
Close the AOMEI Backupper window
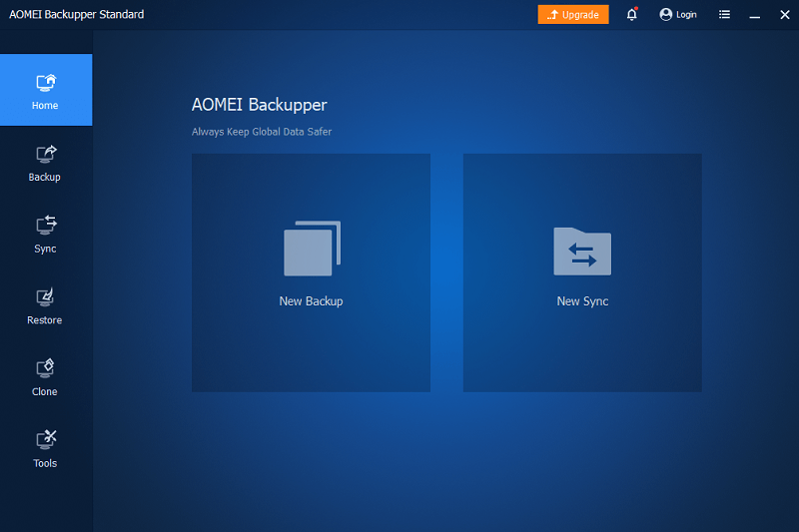(x=784, y=15)
